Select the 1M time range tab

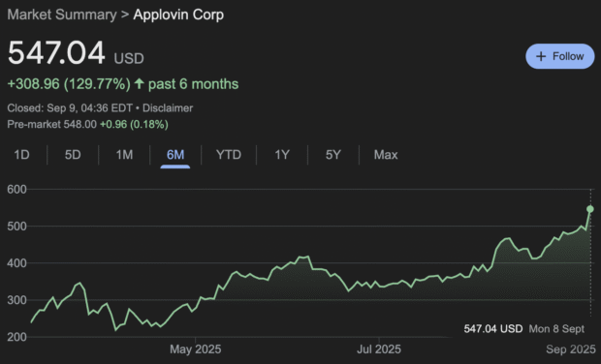[x=124, y=155]
